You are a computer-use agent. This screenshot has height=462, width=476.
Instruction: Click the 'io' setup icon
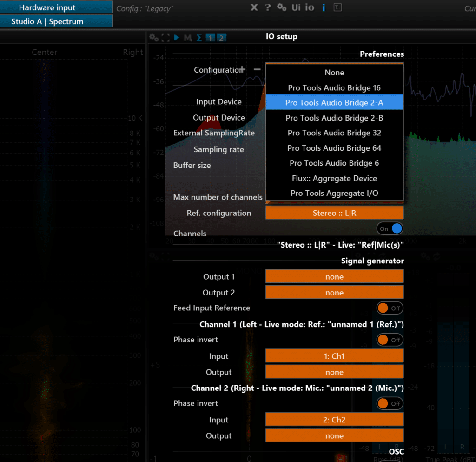tap(310, 7)
